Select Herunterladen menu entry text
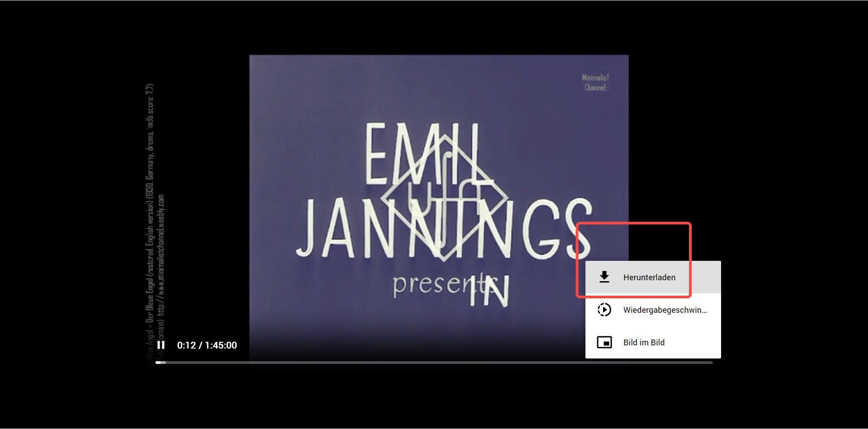This screenshot has width=868, height=429. pyautogui.click(x=649, y=278)
